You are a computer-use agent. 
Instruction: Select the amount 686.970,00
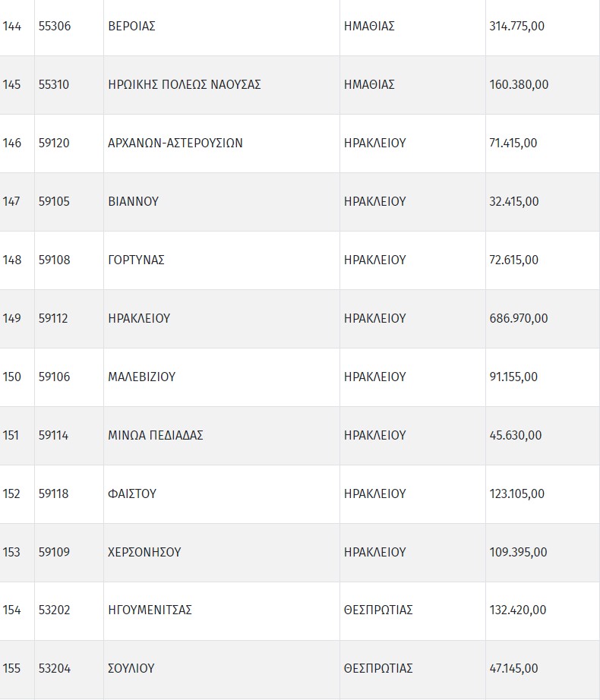(x=519, y=319)
